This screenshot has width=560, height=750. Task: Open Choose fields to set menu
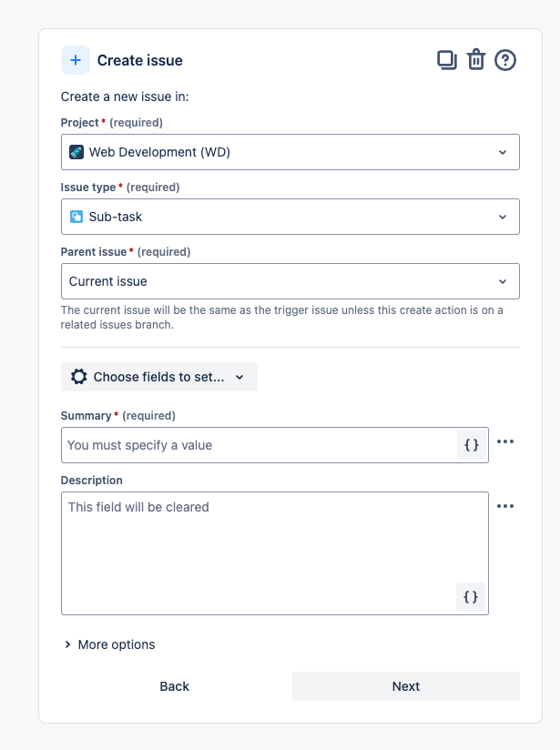159,377
